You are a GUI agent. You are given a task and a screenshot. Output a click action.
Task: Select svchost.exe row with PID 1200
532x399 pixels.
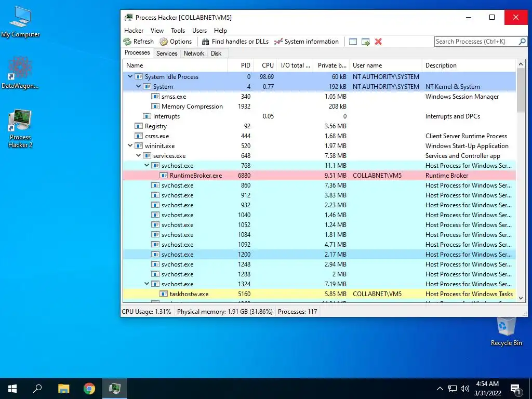pos(320,255)
